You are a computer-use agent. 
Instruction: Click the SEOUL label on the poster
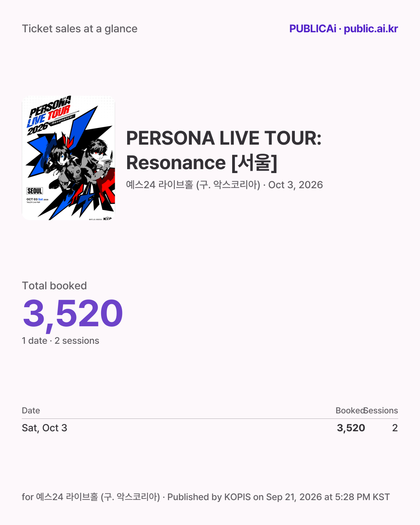(x=35, y=191)
